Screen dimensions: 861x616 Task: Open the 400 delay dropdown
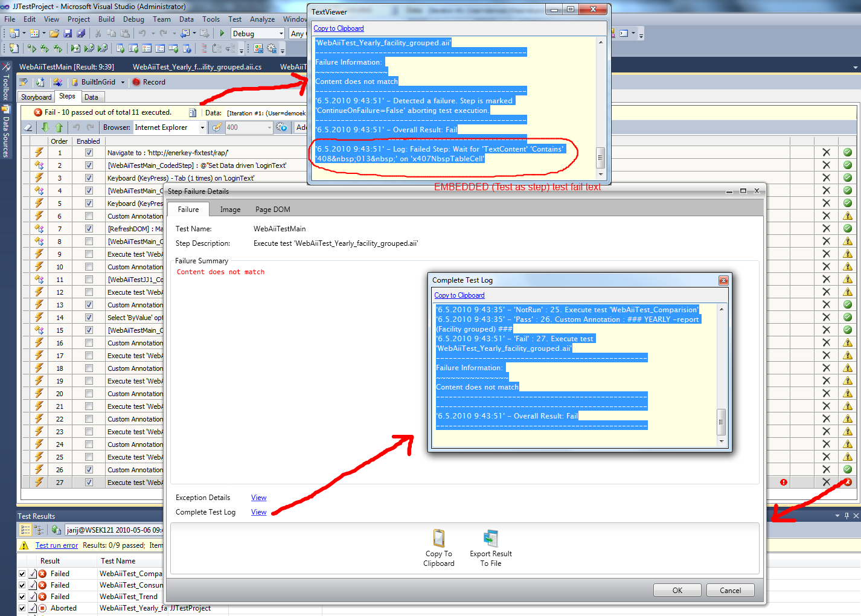269,127
